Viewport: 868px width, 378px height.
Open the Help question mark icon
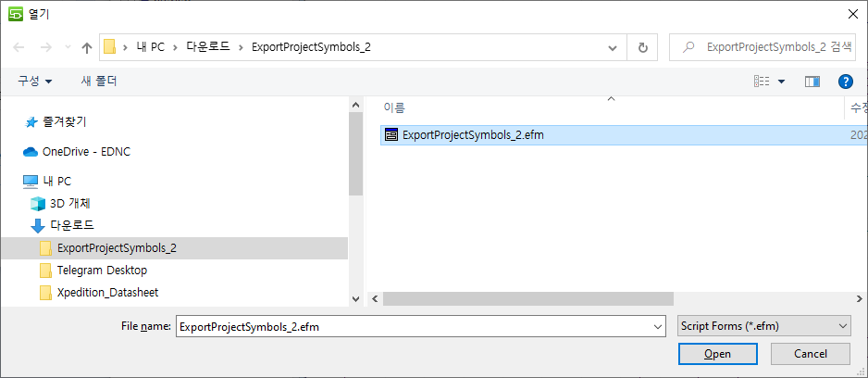click(844, 82)
